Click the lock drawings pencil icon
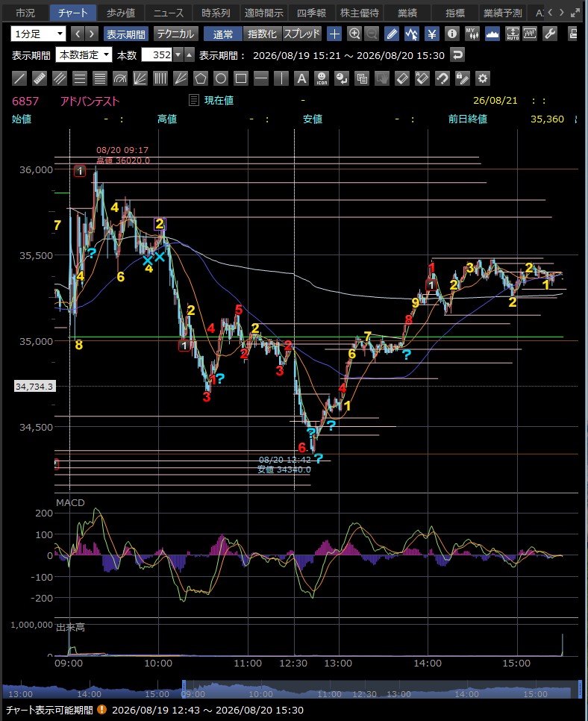Viewport: 588px width, 721px height. pyautogui.click(x=463, y=78)
